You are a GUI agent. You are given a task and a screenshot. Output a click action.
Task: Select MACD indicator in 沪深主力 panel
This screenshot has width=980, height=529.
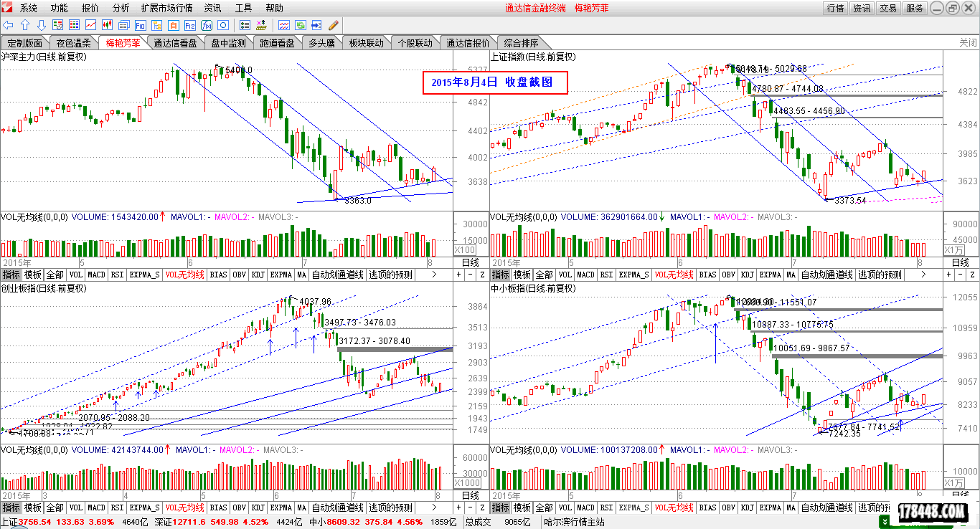click(x=96, y=275)
